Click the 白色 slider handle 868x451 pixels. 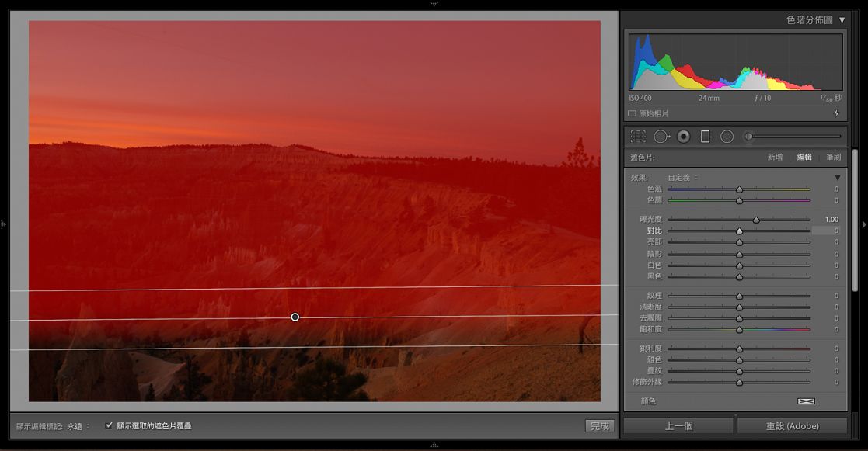[739, 265]
